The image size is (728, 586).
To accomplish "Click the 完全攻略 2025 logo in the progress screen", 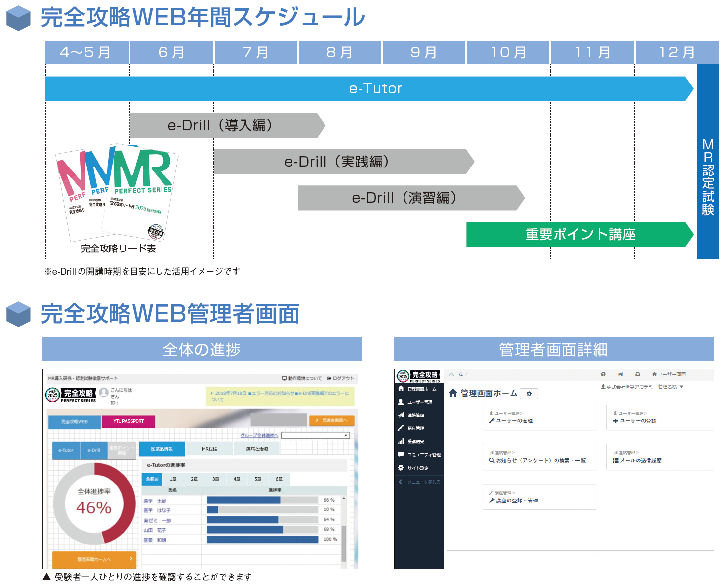I will (x=71, y=395).
